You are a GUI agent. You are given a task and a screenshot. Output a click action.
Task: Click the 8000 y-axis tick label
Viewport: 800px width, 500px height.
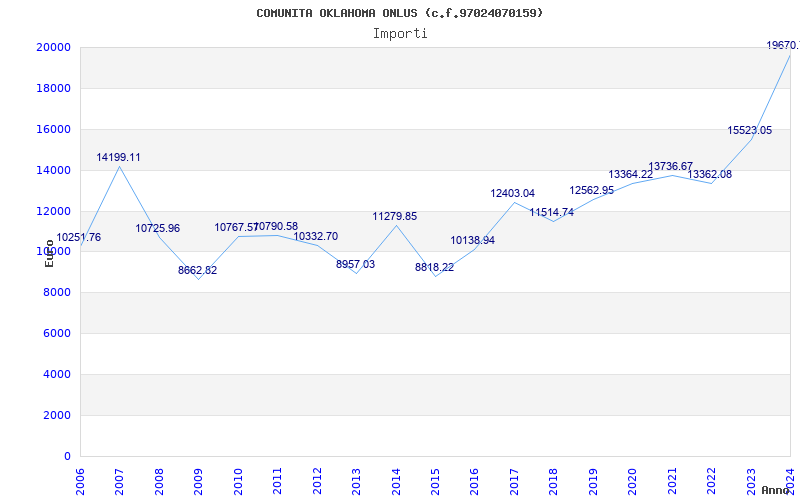[57, 293]
